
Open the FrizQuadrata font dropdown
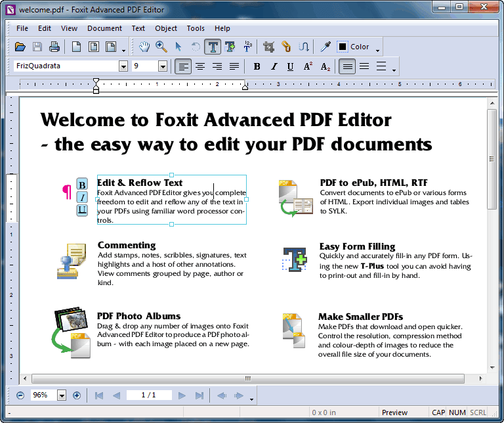[123, 66]
